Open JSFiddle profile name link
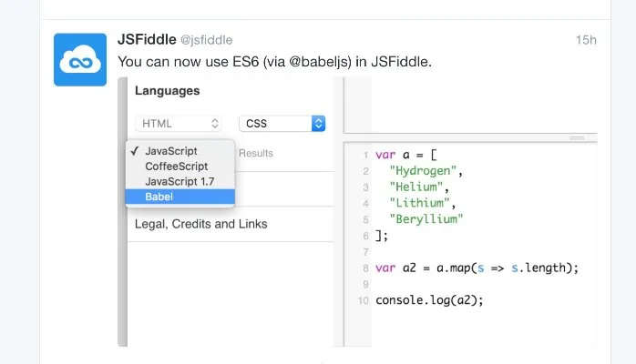Image resolution: width=636 pixels, height=364 pixels. coord(147,40)
